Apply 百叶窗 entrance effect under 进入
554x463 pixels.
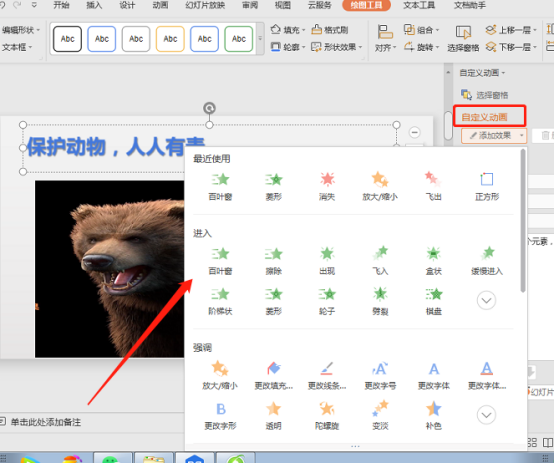[x=220, y=261]
